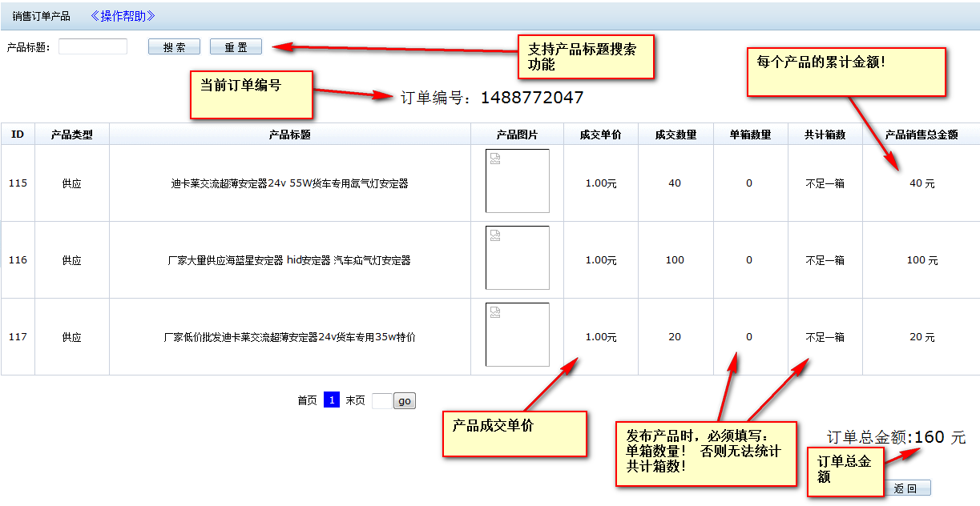The image size is (980, 506).
Task: Focus the 产品标题 search input field
Action: (93, 47)
